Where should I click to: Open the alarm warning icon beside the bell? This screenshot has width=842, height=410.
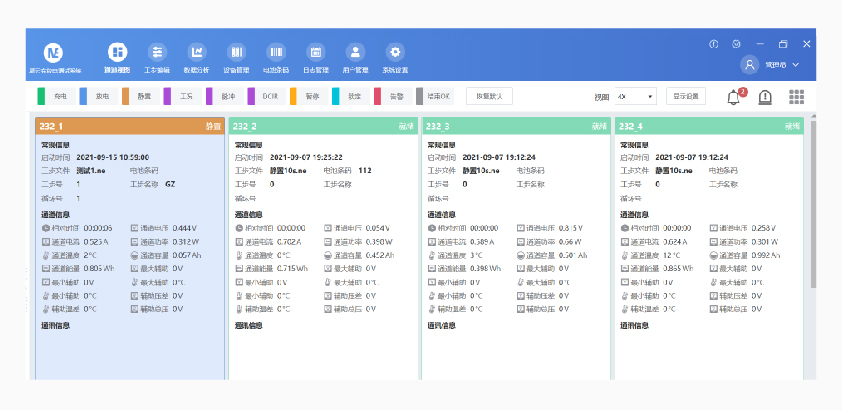pos(765,97)
